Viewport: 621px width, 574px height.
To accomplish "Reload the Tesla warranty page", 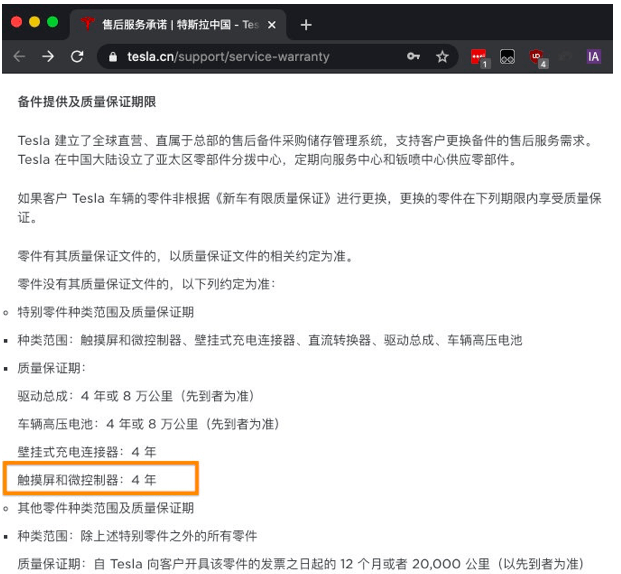I will (77, 57).
